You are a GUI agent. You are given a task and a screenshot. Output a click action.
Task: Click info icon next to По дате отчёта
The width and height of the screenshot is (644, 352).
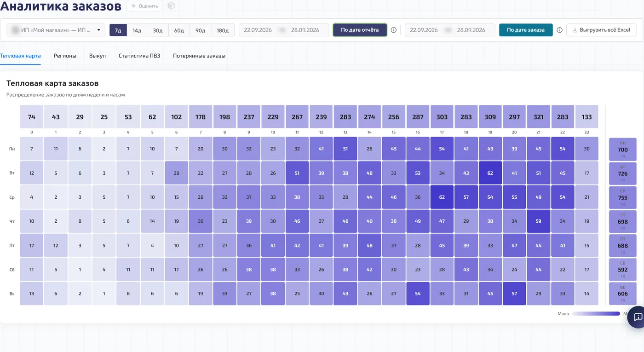tap(394, 30)
